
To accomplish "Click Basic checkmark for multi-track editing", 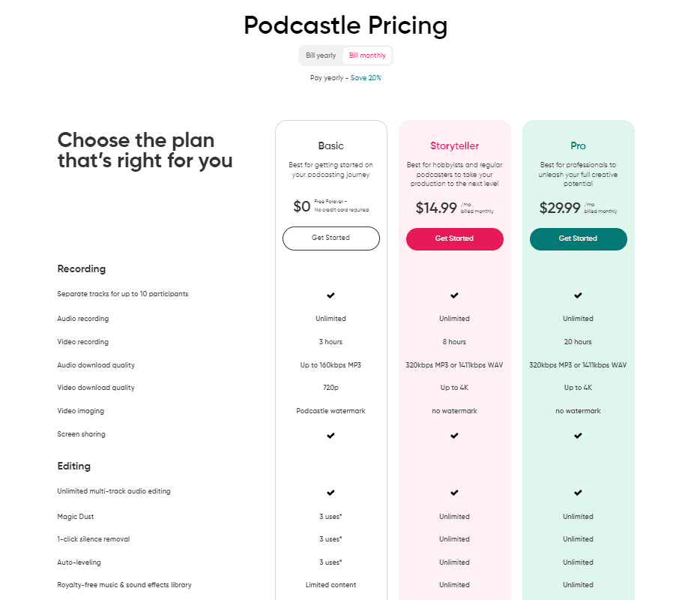I will click(x=331, y=493).
